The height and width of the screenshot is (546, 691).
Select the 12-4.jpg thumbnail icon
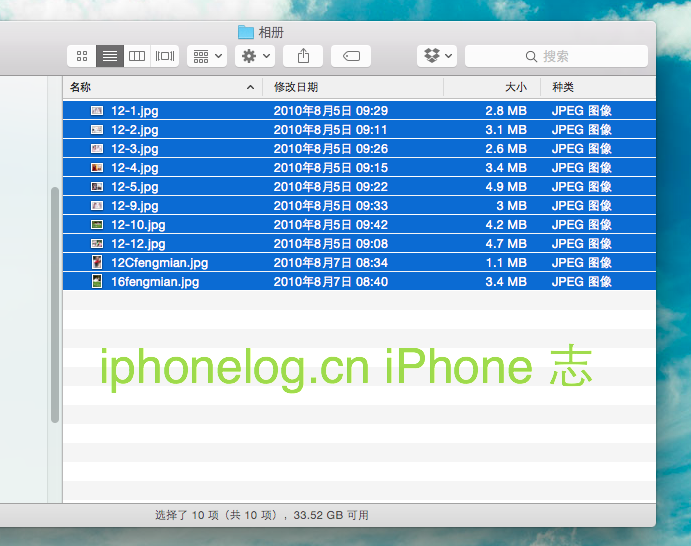[x=97, y=167]
